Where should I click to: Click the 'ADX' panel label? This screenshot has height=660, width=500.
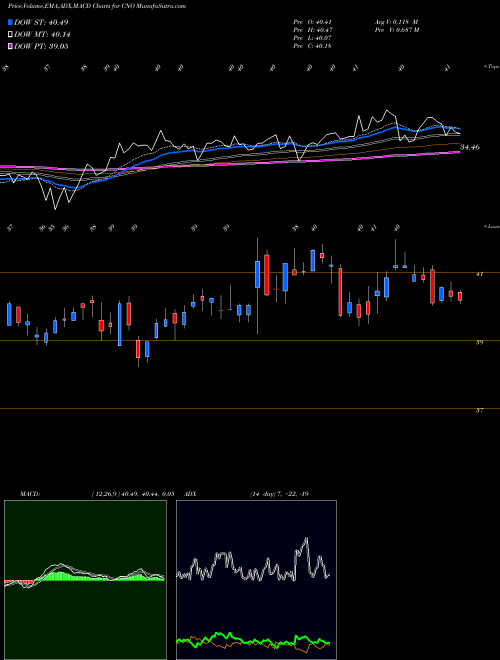(x=191, y=494)
